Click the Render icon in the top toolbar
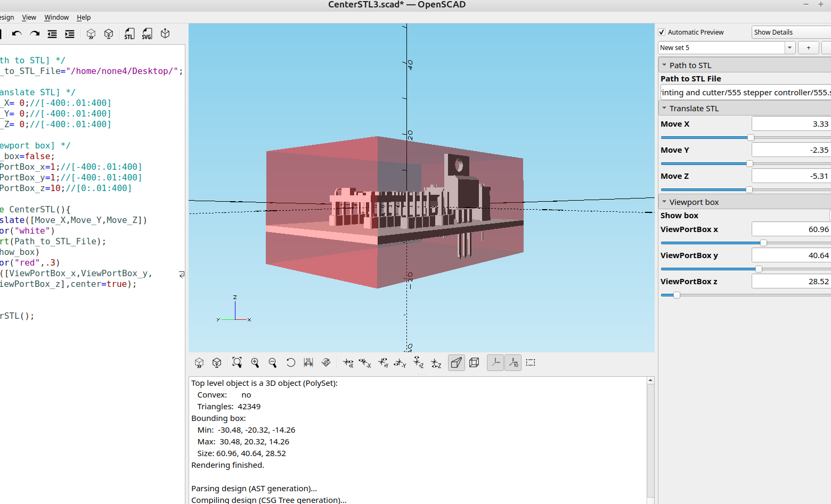Viewport: 831px width, 504px height. point(109,34)
